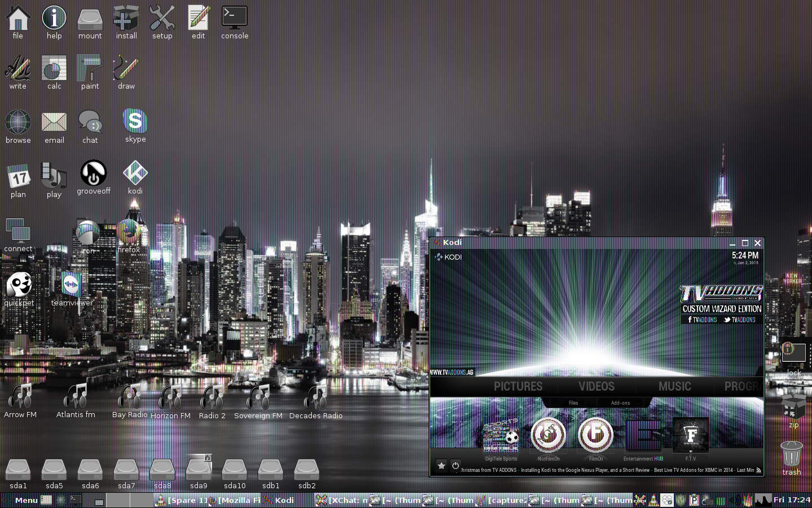Select MUSIC in Kodi's home menu
This screenshot has width=812, height=508.
tap(674, 387)
